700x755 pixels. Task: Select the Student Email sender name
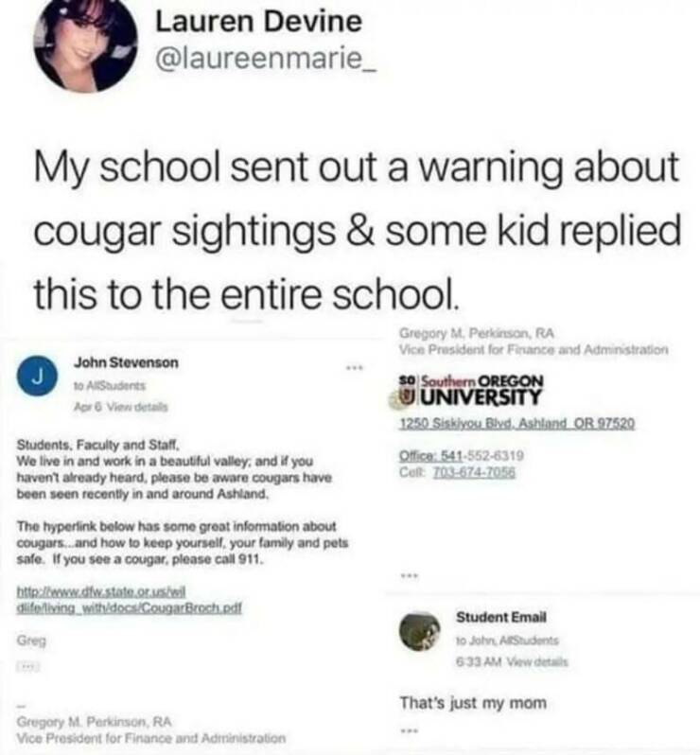[501, 617]
